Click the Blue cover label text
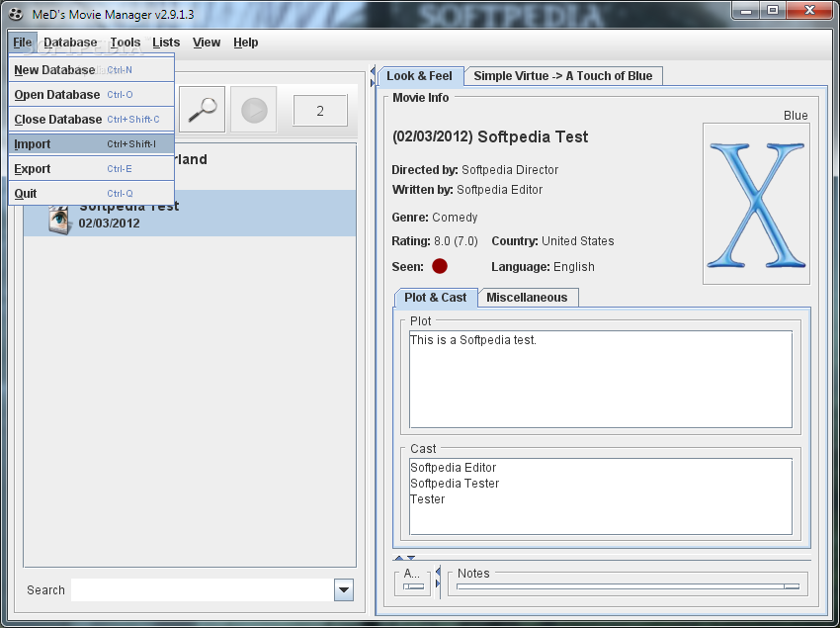The height and width of the screenshot is (628, 840). [795, 116]
